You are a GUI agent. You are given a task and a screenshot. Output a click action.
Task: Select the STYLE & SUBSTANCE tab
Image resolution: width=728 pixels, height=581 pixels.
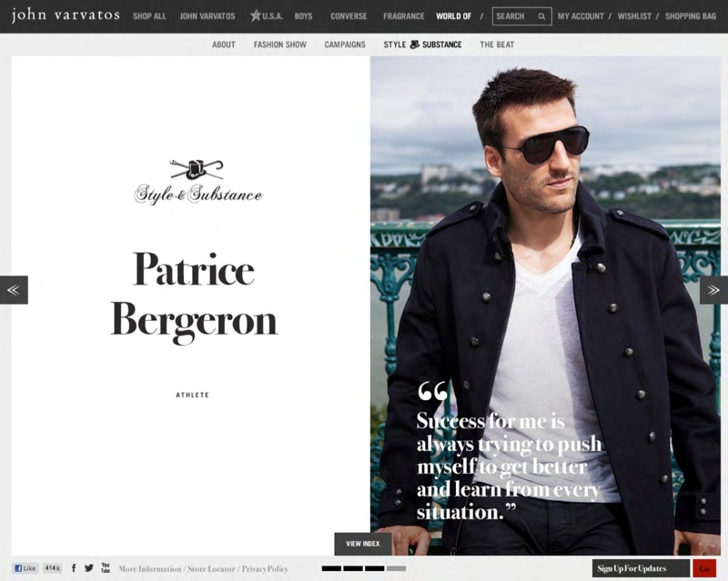point(422,45)
